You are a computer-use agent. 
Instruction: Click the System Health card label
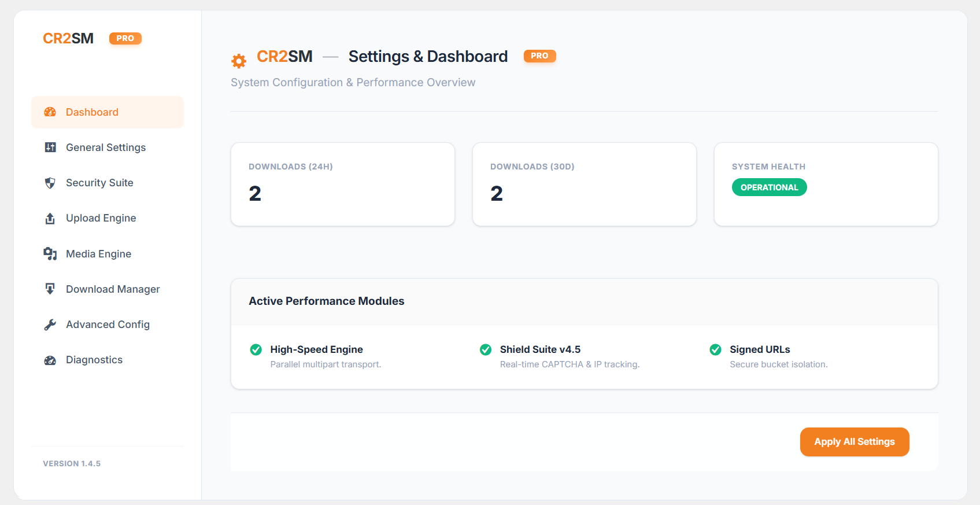(768, 167)
